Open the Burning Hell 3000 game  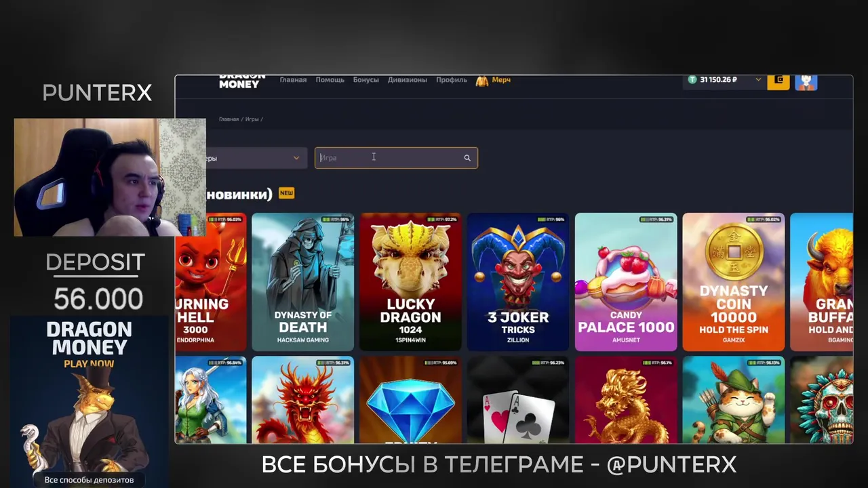coord(210,282)
